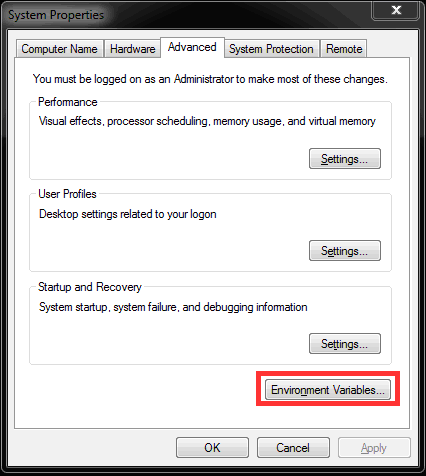
Task: Open Performance Settings button
Action: [x=345, y=159]
